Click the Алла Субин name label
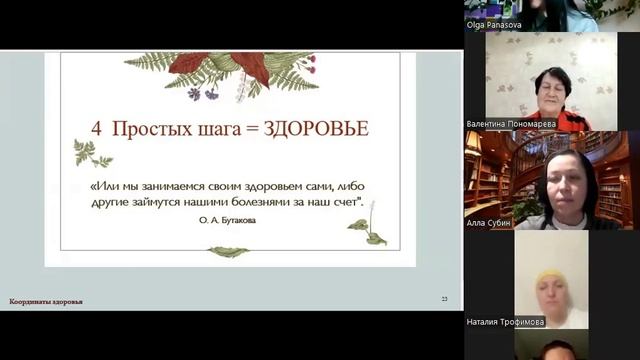The height and width of the screenshot is (360, 640). 489,223
